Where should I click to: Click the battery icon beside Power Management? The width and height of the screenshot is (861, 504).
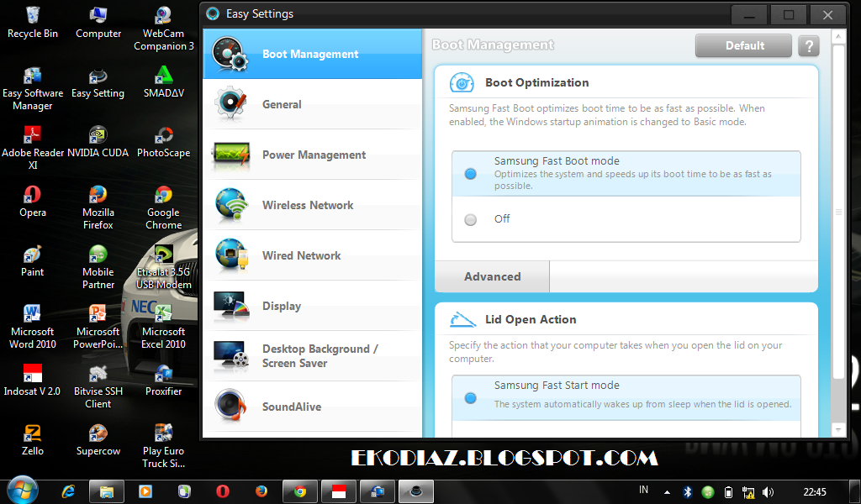coord(231,155)
